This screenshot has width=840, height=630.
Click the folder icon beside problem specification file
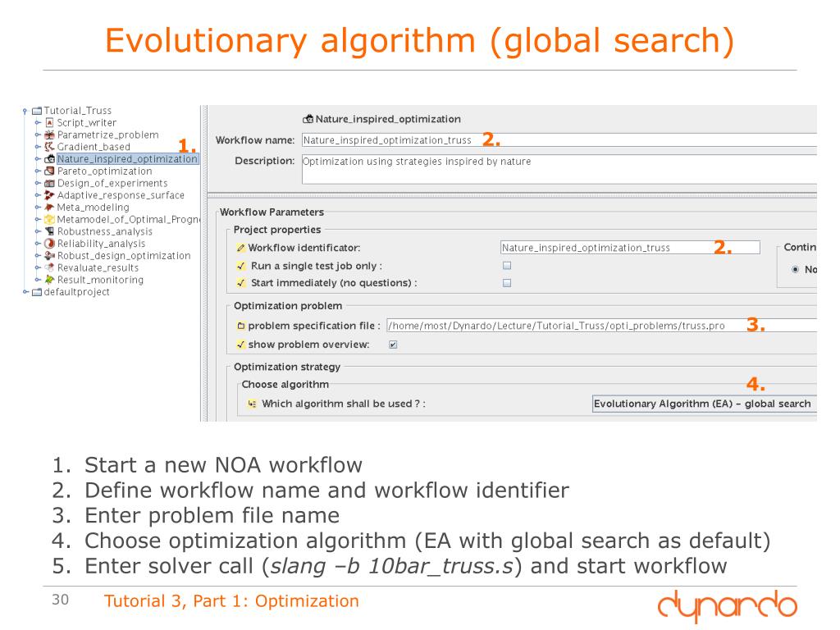coord(241,326)
